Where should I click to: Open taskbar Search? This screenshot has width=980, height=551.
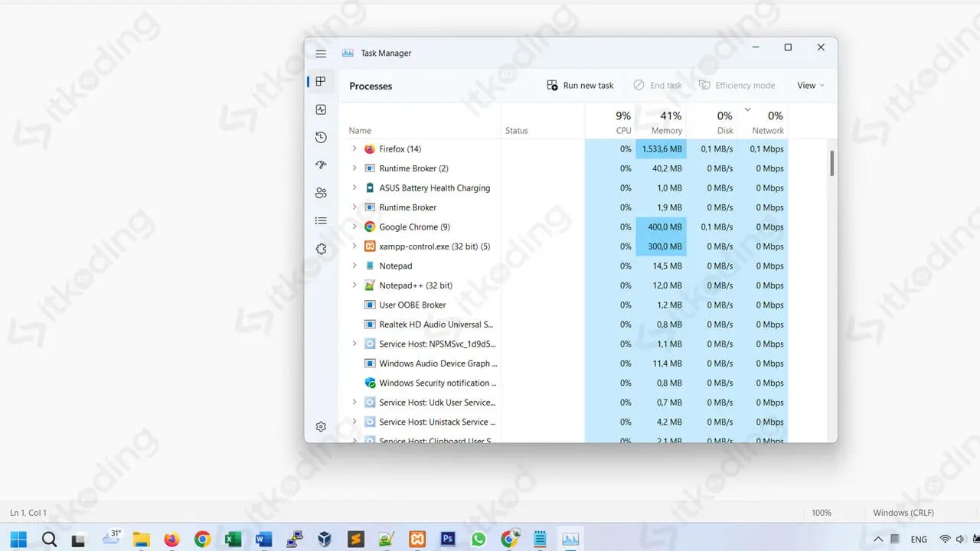click(x=49, y=539)
